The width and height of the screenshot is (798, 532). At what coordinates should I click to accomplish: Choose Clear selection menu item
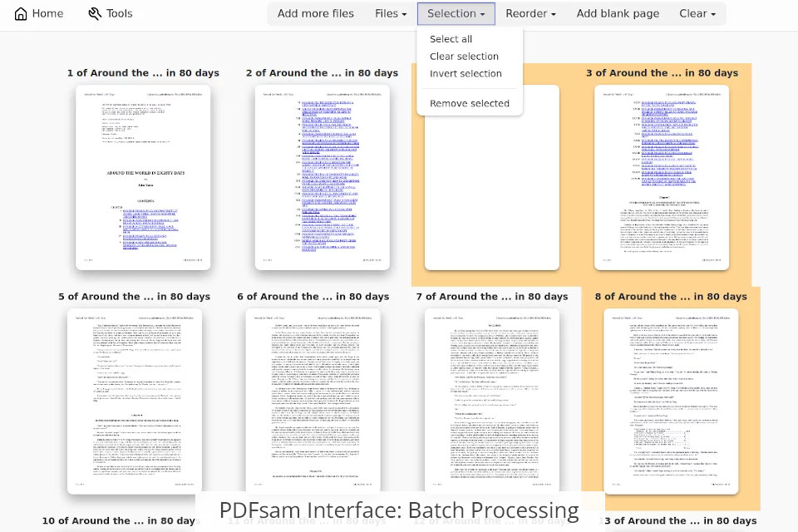(x=464, y=57)
